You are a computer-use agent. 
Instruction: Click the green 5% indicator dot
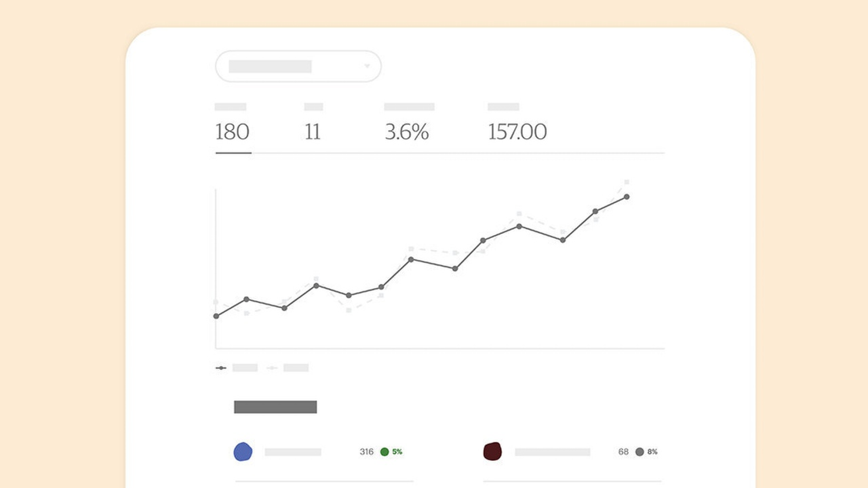384,452
